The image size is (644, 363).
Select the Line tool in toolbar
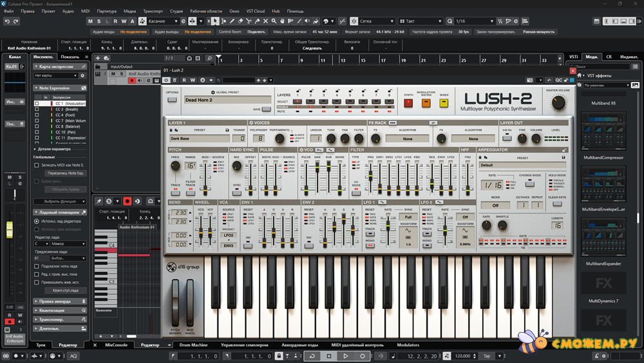coord(299,21)
